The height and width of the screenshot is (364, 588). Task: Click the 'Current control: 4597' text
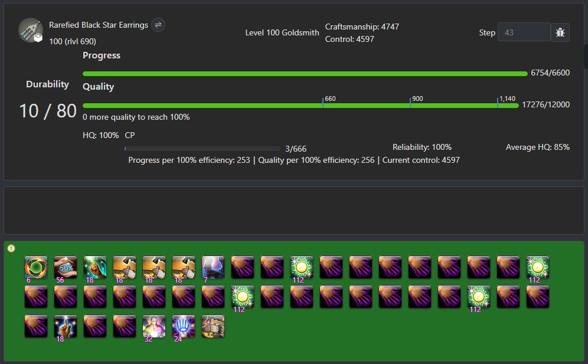[x=421, y=160]
